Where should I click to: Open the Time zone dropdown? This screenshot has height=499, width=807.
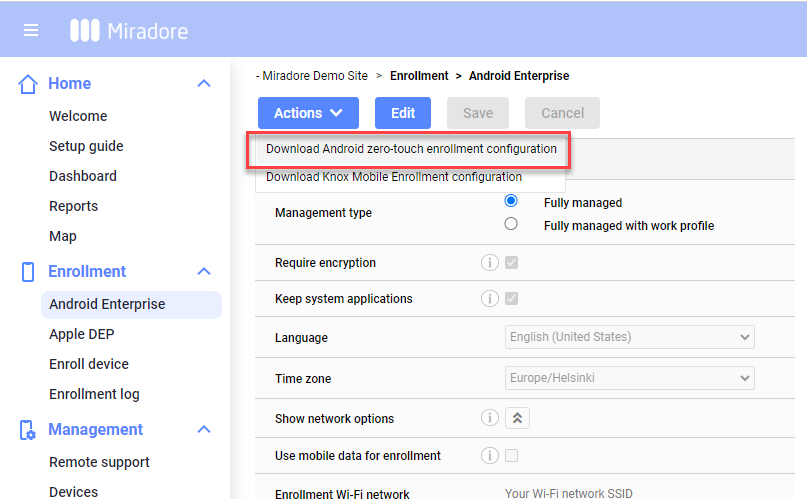click(x=629, y=379)
